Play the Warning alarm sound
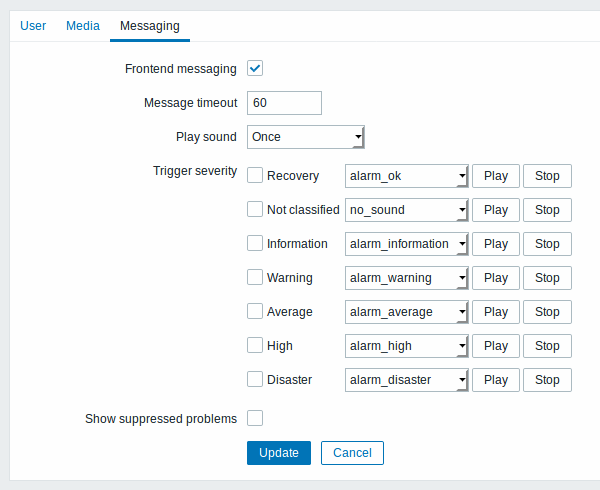The height and width of the screenshot is (490, 600). click(x=496, y=278)
